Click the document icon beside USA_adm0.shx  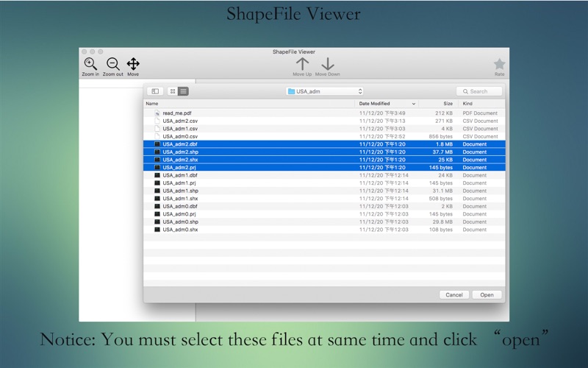pos(157,230)
